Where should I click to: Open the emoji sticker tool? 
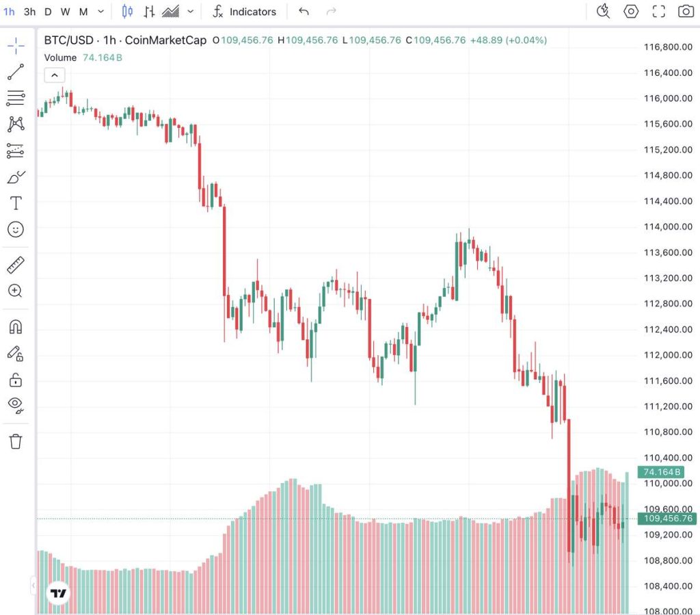(x=15, y=230)
